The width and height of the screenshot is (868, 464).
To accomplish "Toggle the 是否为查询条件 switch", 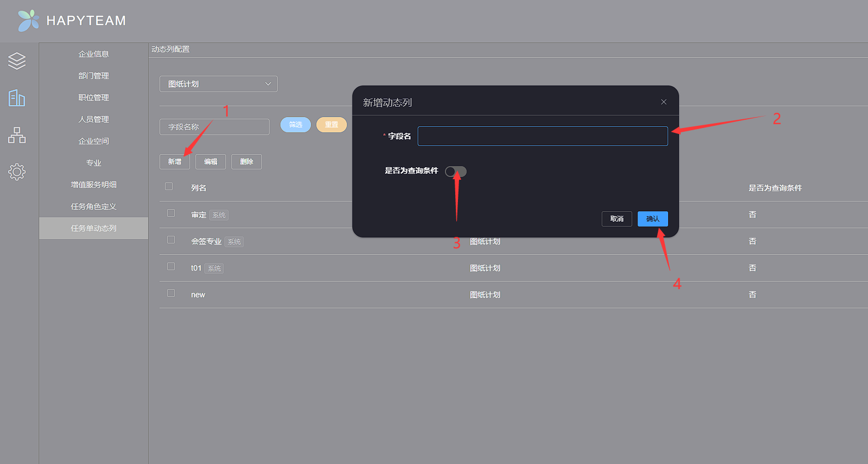I will coord(456,172).
